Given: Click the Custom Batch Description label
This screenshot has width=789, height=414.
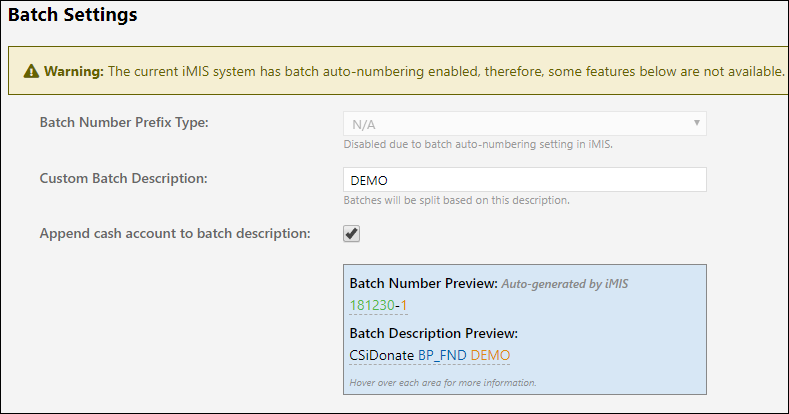Looking at the screenshot, I should (123, 179).
